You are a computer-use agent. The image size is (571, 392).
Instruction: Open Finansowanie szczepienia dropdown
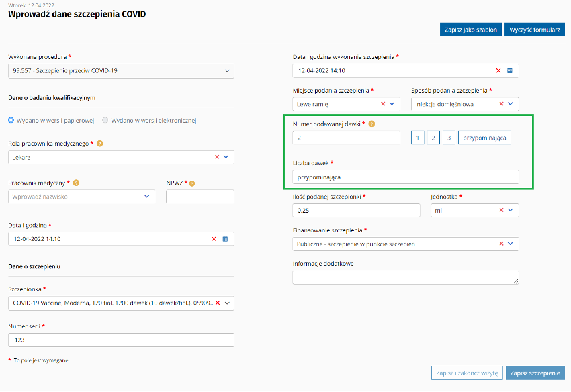[x=511, y=244]
